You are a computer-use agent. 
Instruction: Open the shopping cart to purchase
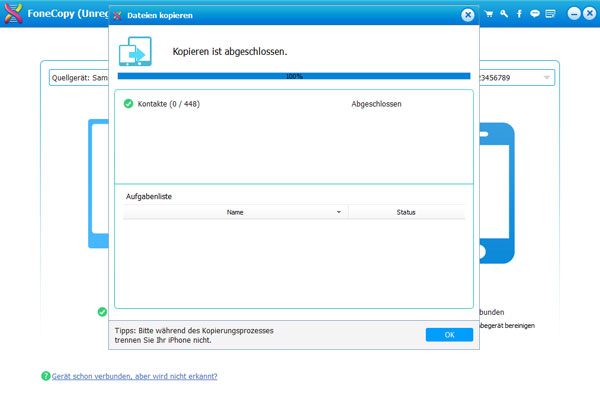coord(489,15)
